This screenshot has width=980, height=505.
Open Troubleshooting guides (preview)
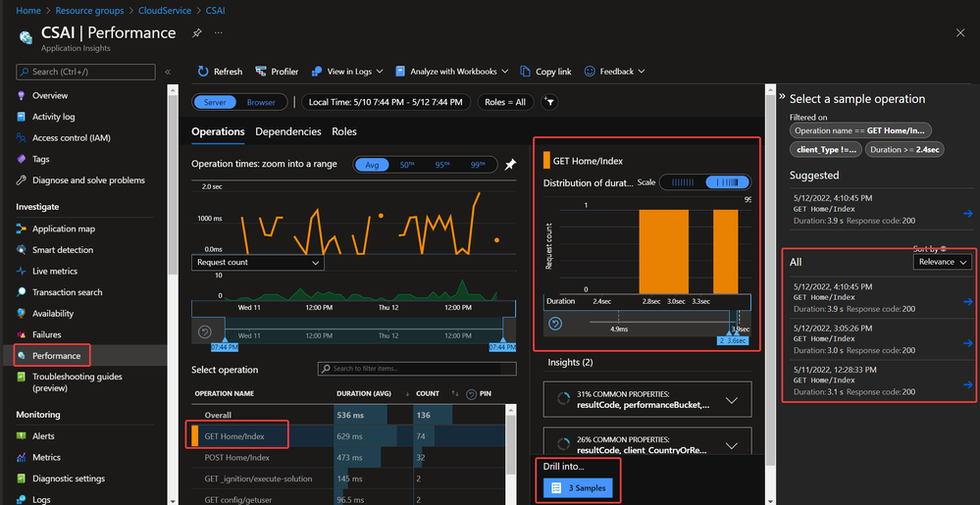click(x=77, y=381)
